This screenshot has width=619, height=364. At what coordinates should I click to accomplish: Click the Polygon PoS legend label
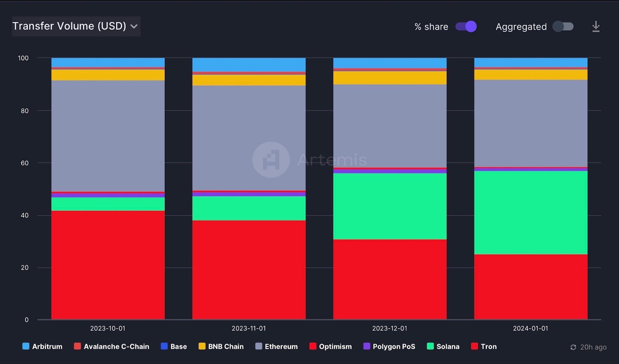(x=394, y=347)
